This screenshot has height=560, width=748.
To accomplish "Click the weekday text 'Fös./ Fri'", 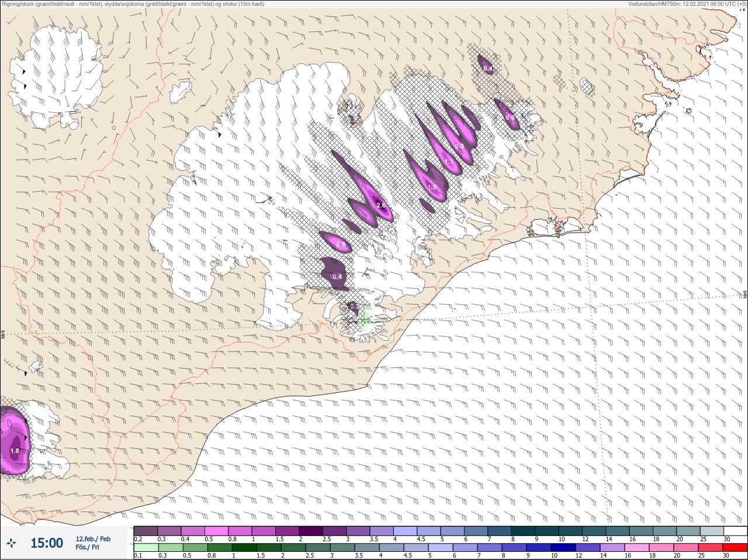I will 87,548.
